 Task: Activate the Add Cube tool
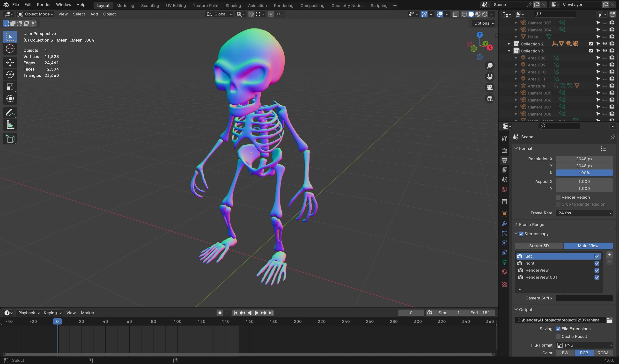coord(10,139)
